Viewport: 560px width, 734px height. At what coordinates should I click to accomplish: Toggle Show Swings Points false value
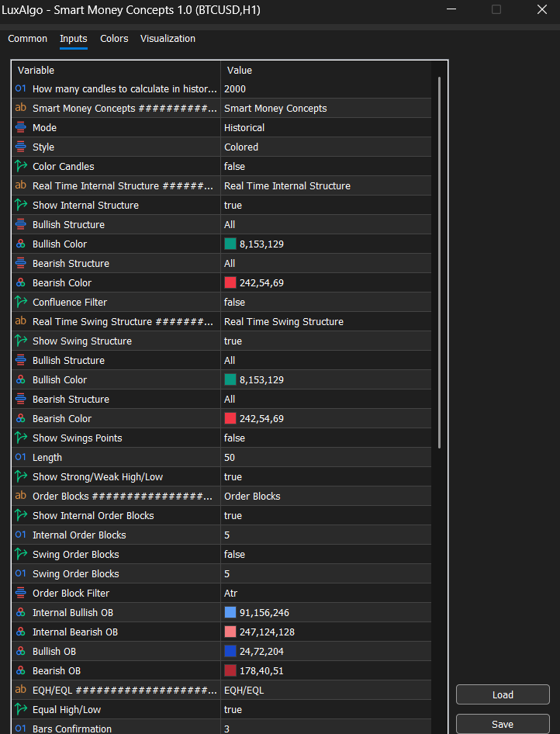point(326,438)
